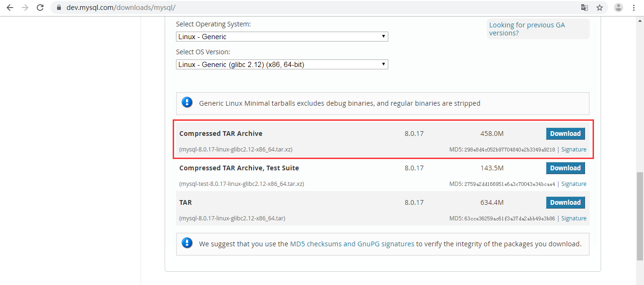This screenshot has width=644, height=285.
Task: Open Looking for previous GA versions link
Action: click(x=527, y=29)
